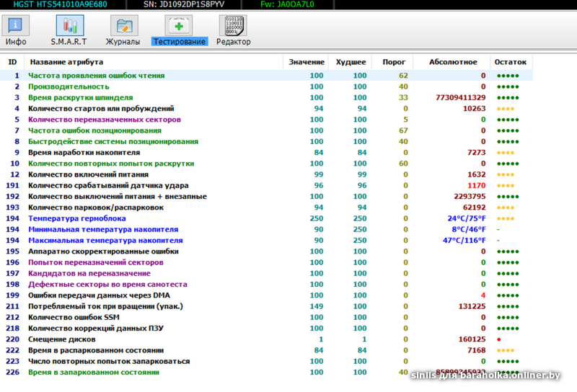Click absolute value 2293795
The image size is (577, 392).
(470, 197)
